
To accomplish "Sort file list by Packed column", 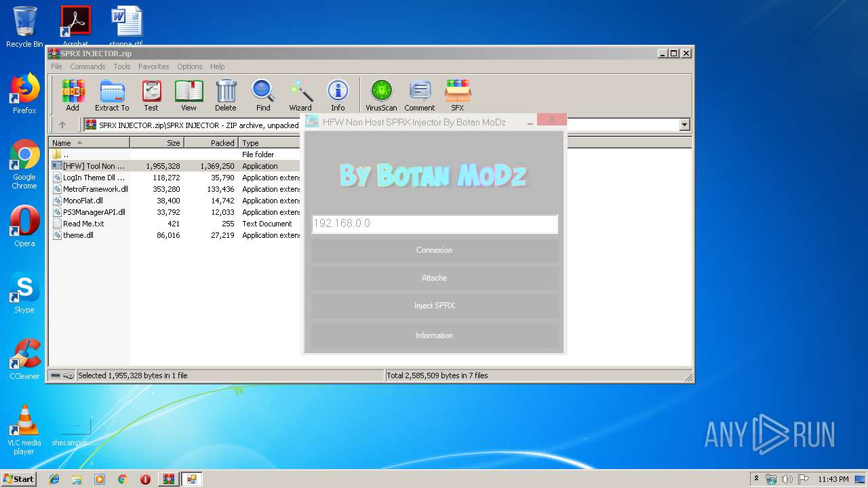I will (211, 143).
